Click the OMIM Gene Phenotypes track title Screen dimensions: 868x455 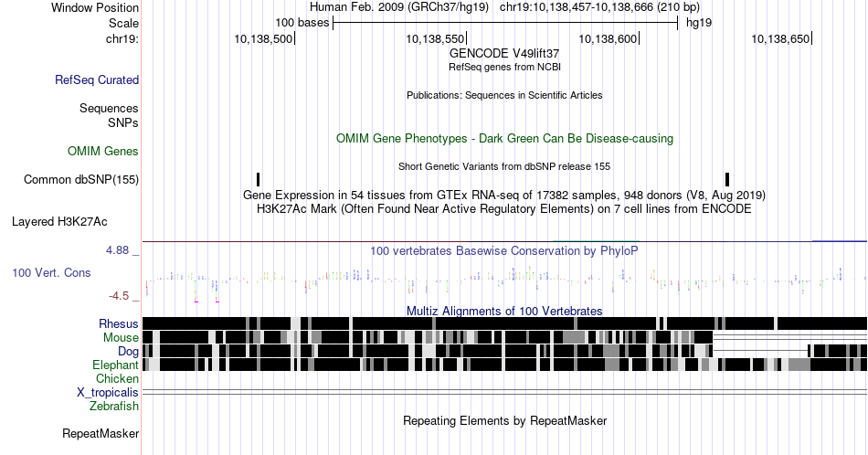pyautogui.click(x=504, y=138)
